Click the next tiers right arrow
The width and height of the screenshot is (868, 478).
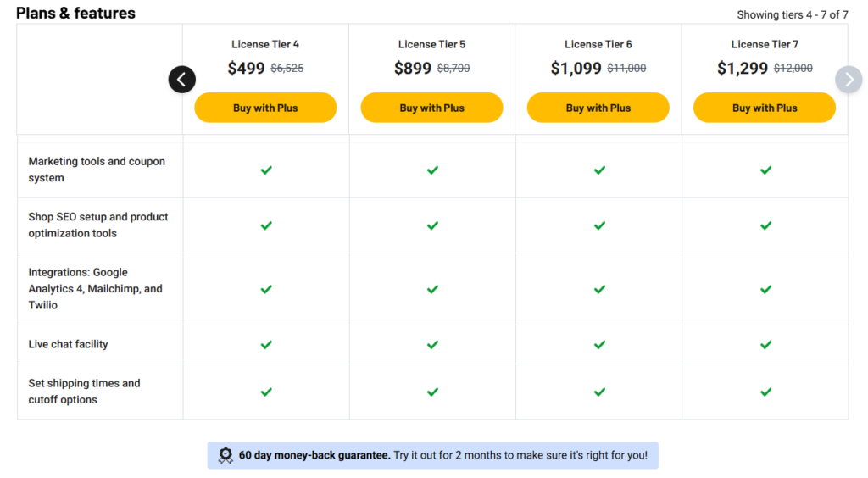[849, 80]
